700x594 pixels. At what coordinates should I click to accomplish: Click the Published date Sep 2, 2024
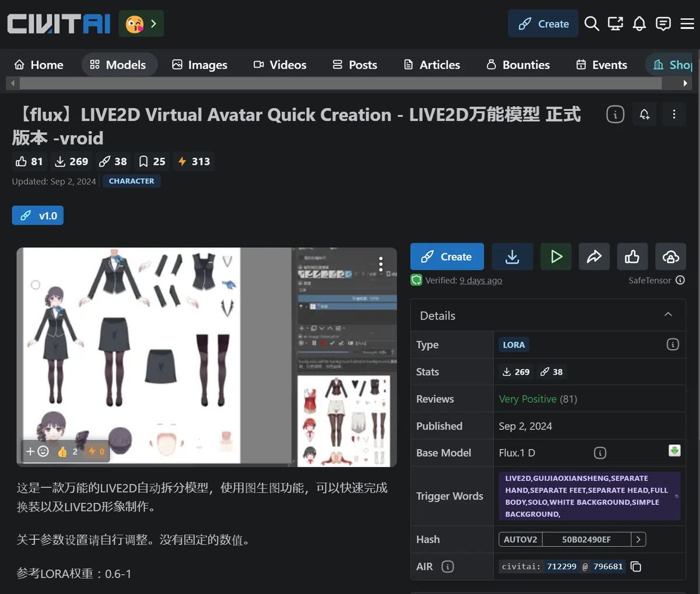coord(526,426)
